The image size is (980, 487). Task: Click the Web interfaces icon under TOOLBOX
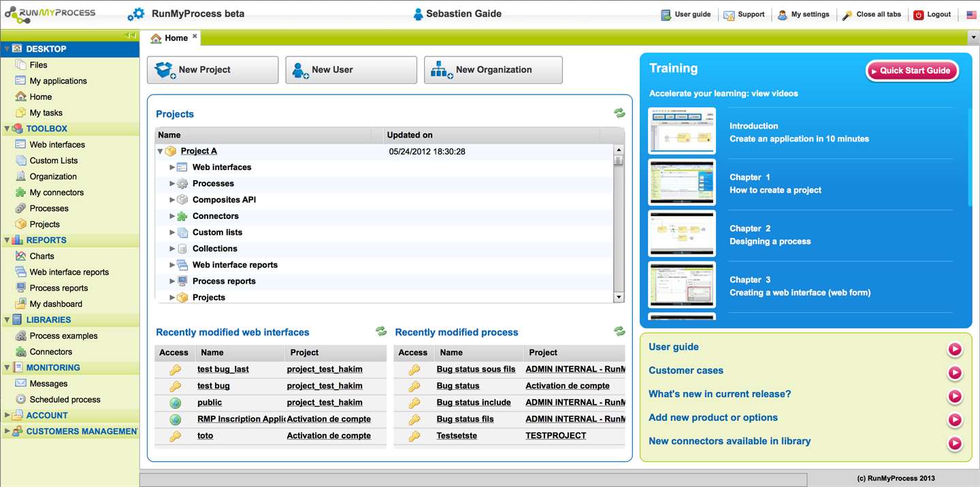(x=20, y=144)
